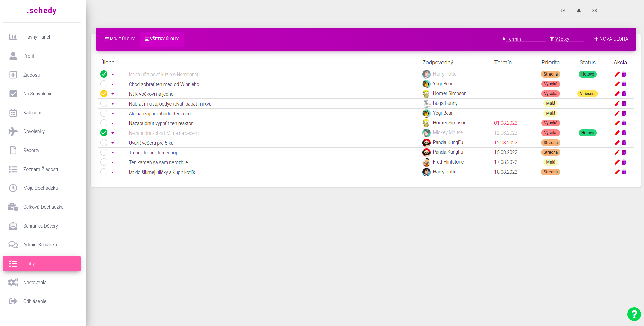
Task: Toggle yellow status circle for 'Isť k Vočkovi'
Action: [x=104, y=94]
